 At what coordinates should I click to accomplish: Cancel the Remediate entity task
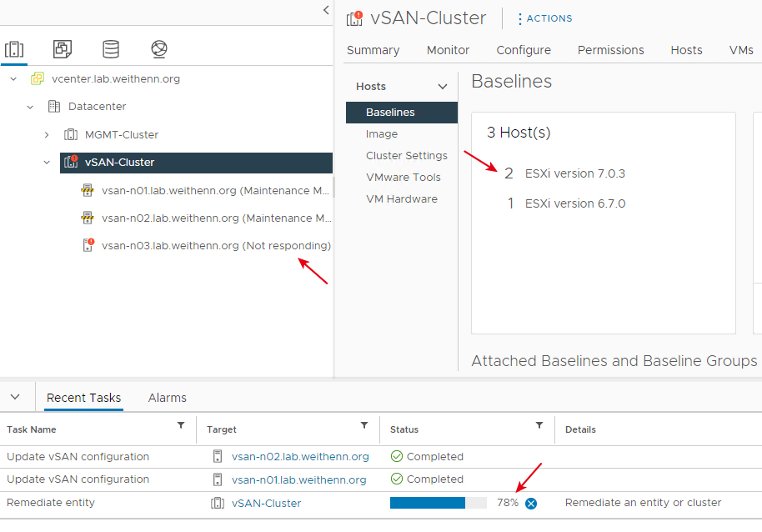(x=531, y=504)
